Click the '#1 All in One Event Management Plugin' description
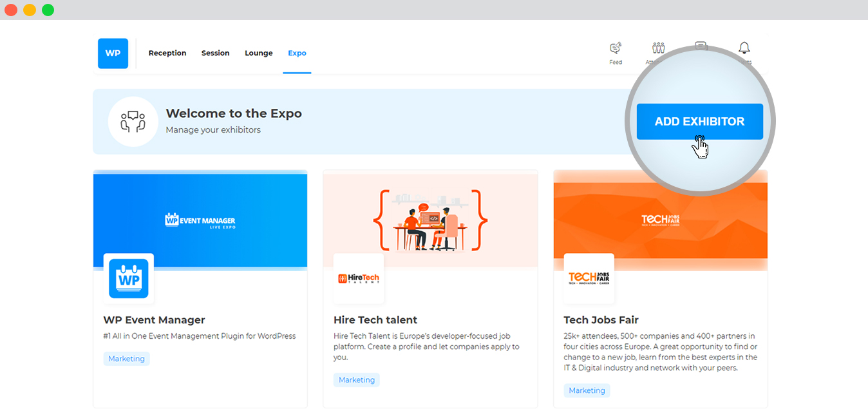The image size is (868, 409). (200, 336)
